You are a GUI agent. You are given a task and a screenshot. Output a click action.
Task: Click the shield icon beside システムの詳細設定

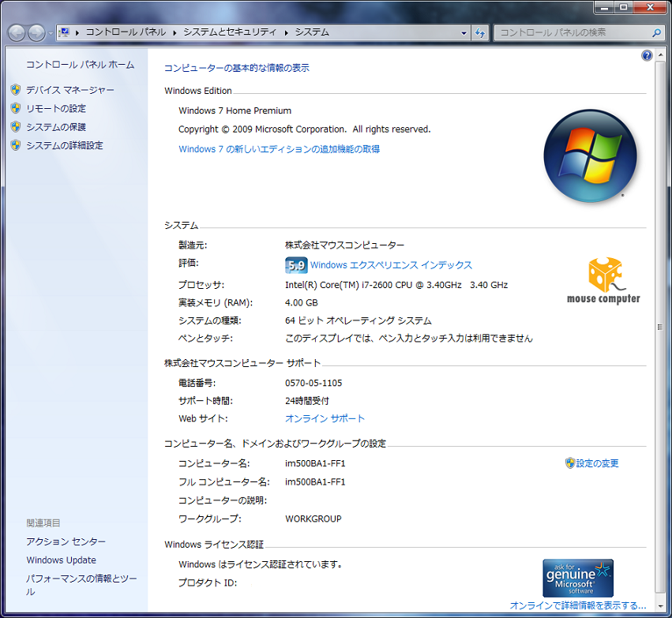(x=16, y=144)
